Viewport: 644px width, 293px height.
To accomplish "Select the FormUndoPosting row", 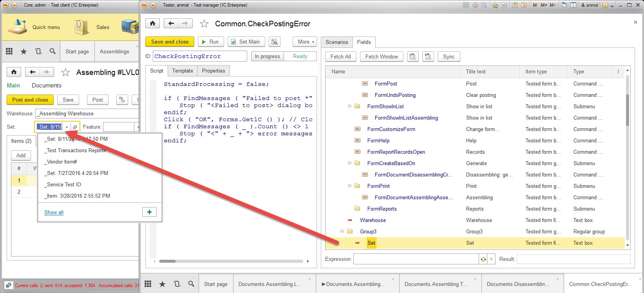I will click(475, 95).
